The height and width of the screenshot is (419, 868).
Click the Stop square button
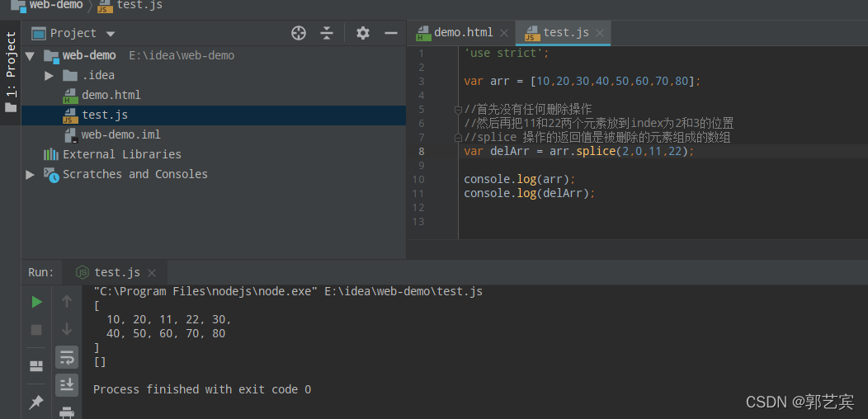click(x=36, y=330)
